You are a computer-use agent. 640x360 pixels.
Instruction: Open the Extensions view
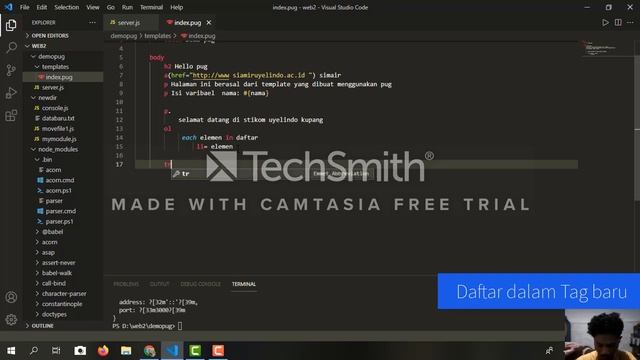pyautogui.click(x=11, y=116)
